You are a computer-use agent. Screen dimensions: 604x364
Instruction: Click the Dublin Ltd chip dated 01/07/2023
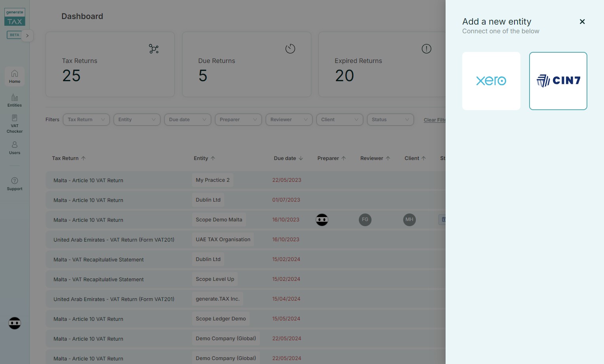pyautogui.click(x=208, y=200)
